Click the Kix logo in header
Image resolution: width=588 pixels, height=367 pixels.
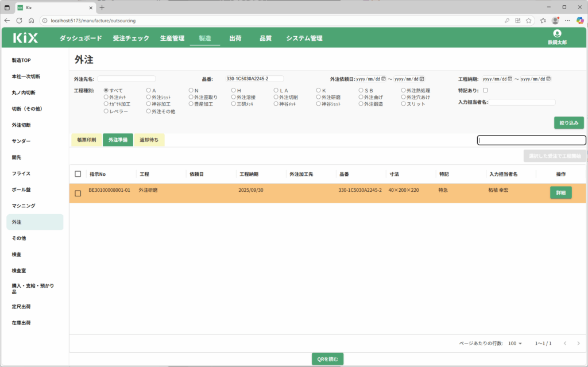(26, 38)
